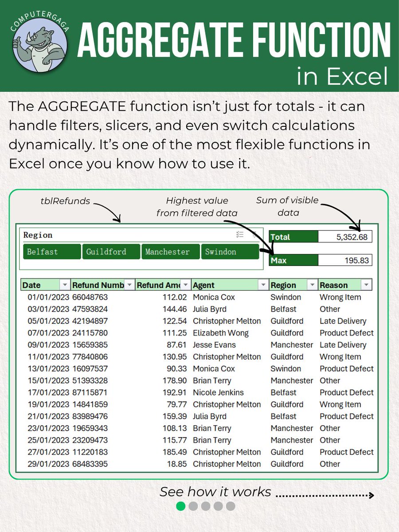Select refund number 77840806
399x532 pixels.
point(90,357)
